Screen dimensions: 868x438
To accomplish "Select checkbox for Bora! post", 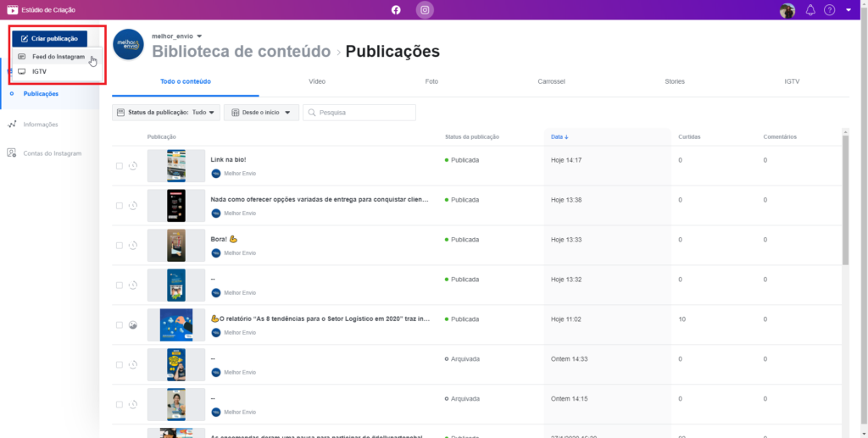I will [x=120, y=246].
